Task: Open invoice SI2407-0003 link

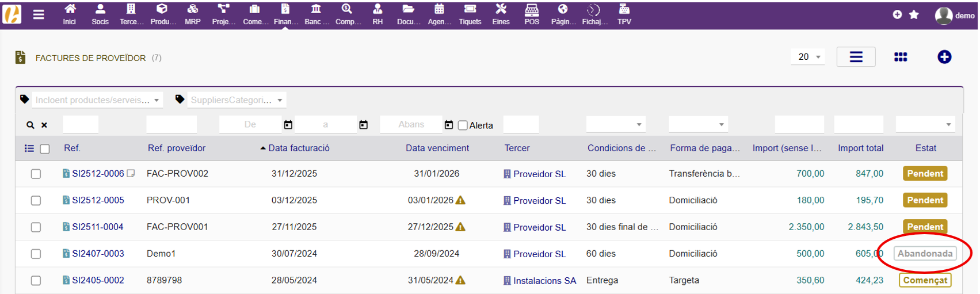Action: pos(98,254)
